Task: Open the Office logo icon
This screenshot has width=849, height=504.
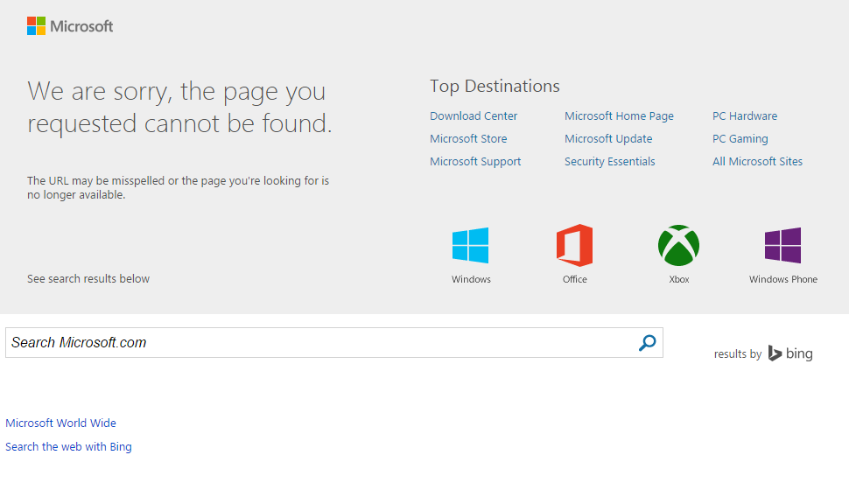Action: point(574,245)
